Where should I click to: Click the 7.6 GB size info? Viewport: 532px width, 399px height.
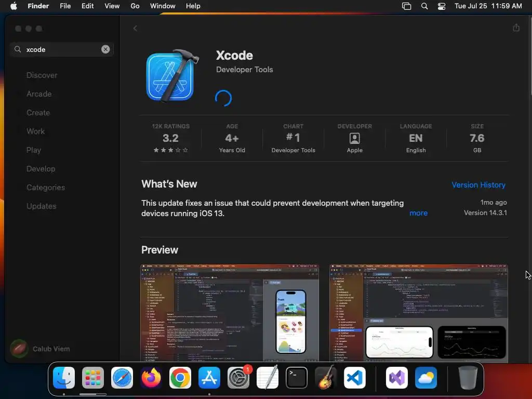click(x=477, y=138)
